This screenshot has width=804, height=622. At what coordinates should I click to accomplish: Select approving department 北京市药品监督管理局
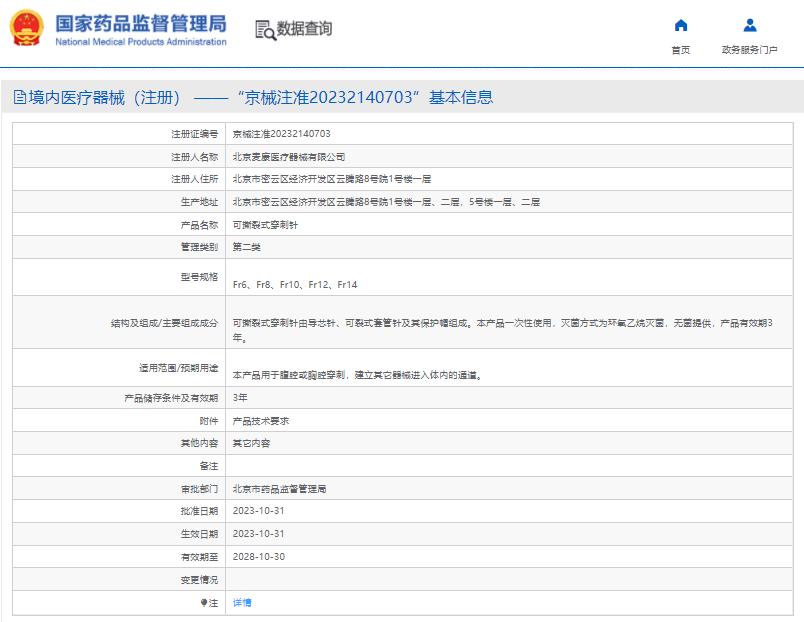(279, 489)
